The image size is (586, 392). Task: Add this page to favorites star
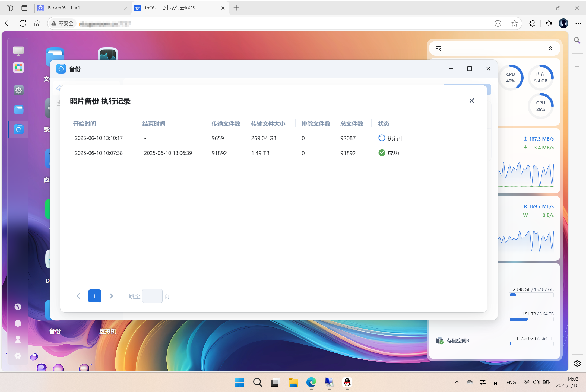pos(514,23)
